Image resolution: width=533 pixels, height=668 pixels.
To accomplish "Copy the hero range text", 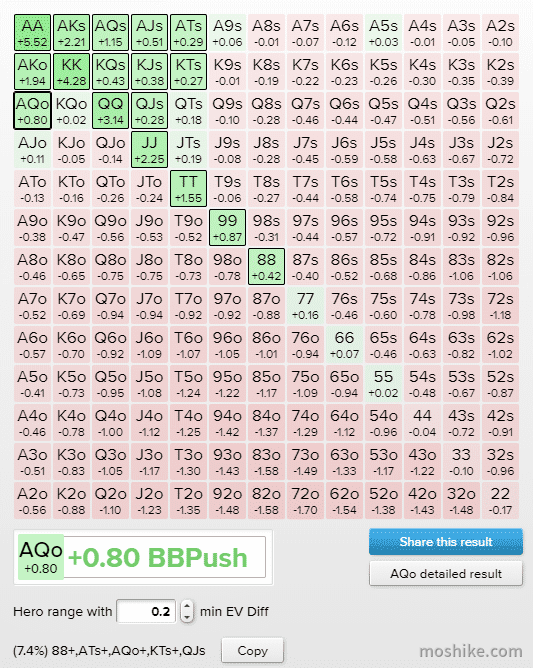I will click(252, 651).
